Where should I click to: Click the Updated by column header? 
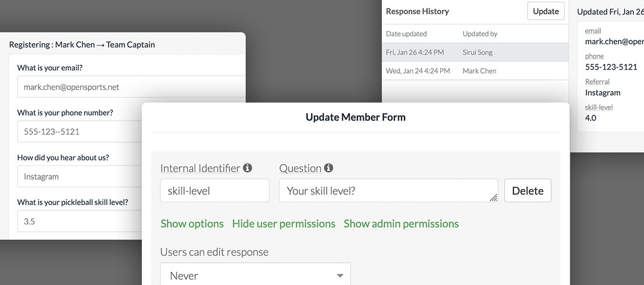(x=480, y=34)
